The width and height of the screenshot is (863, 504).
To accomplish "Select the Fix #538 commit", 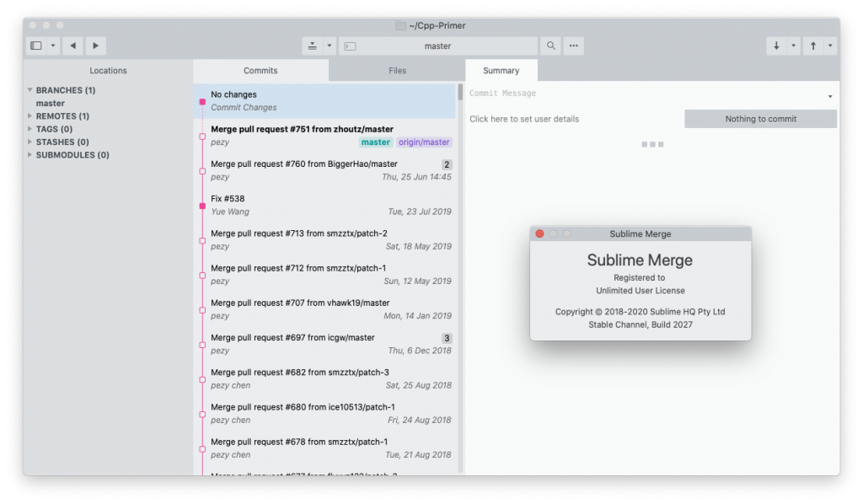I will [324, 205].
